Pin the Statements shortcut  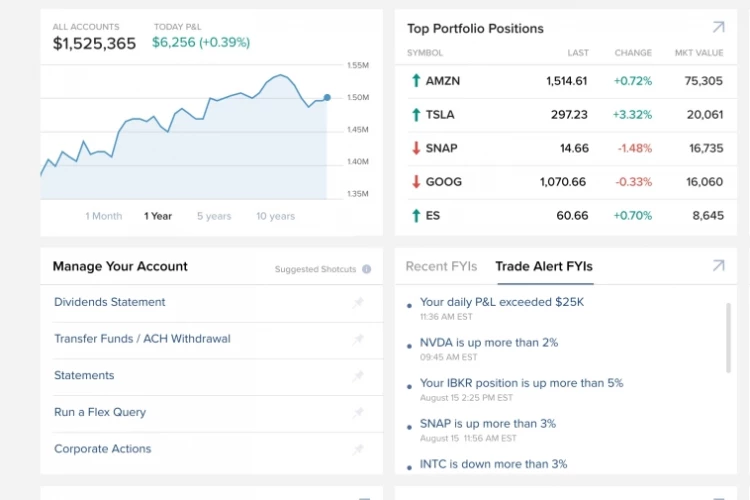tap(358, 376)
